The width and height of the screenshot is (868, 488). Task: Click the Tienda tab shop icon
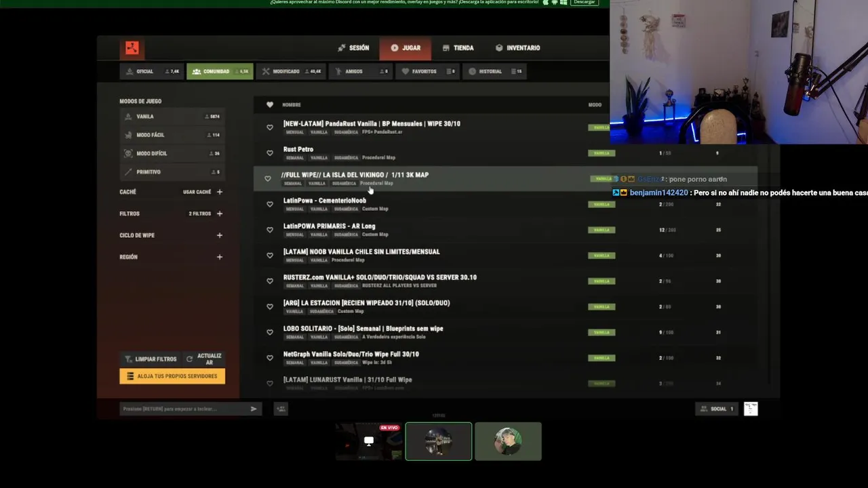click(446, 48)
